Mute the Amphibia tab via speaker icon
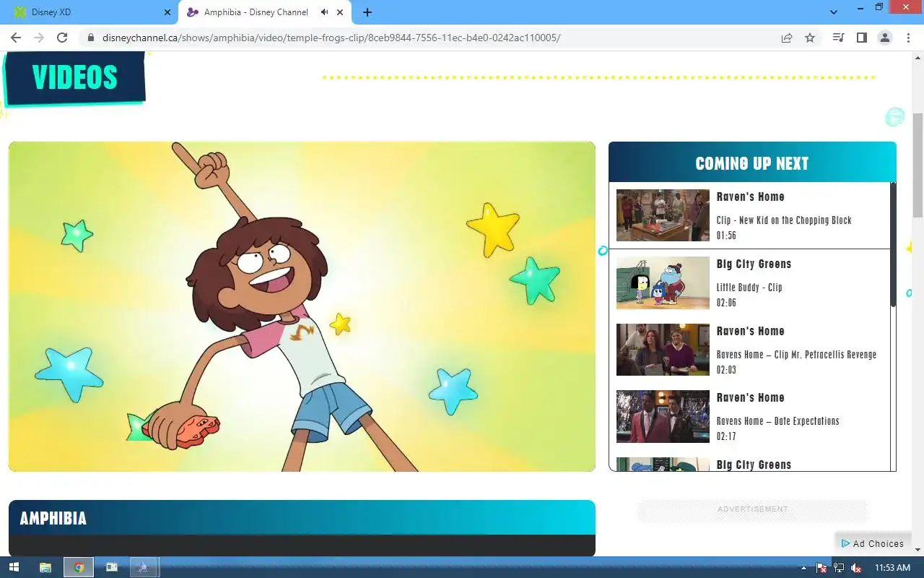 324,12
